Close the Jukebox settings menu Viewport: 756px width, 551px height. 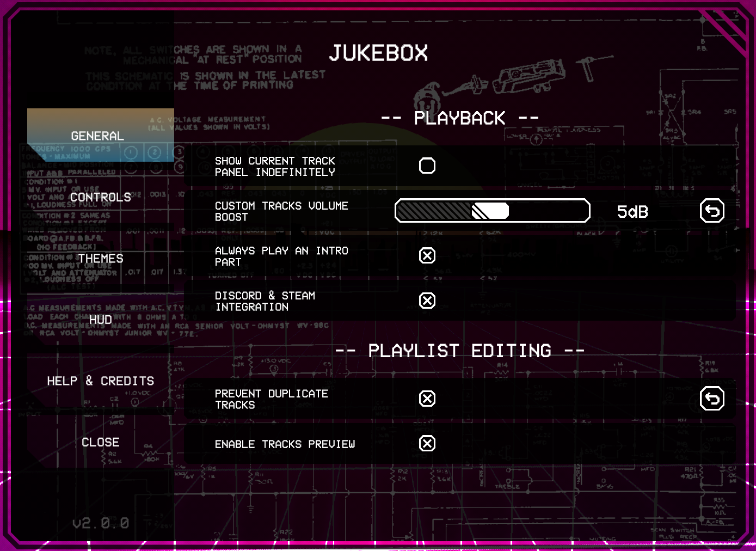pyautogui.click(x=100, y=442)
